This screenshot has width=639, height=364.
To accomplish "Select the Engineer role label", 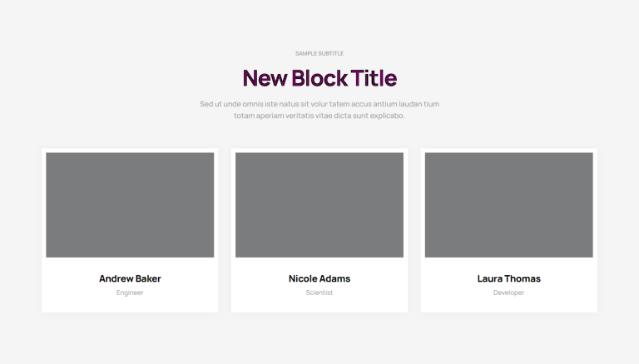I will point(130,293).
